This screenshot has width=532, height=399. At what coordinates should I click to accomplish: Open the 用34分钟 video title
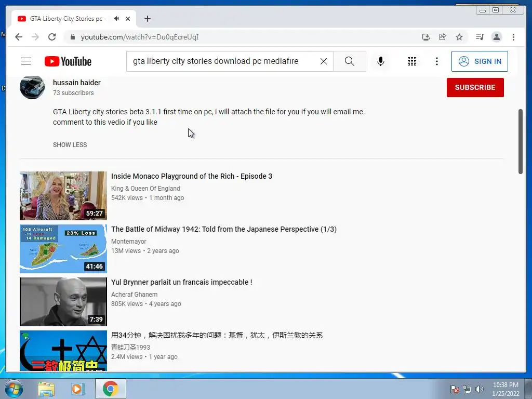tap(217, 335)
